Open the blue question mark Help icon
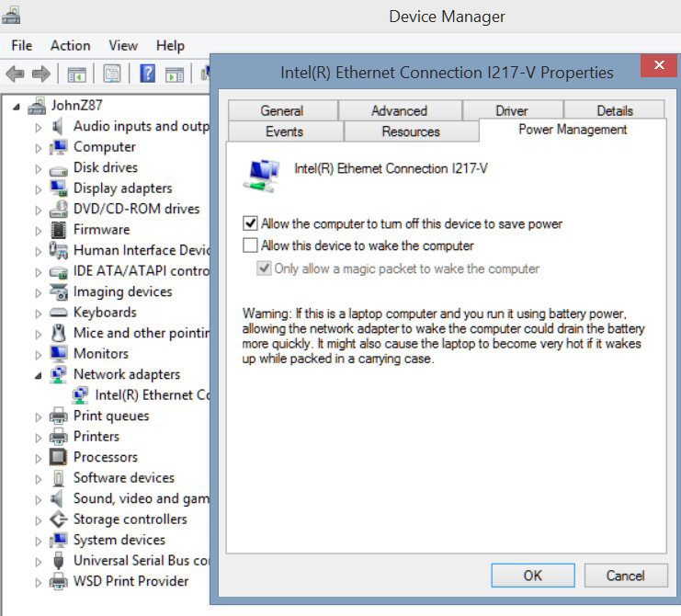The width and height of the screenshot is (681, 616). 148,74
